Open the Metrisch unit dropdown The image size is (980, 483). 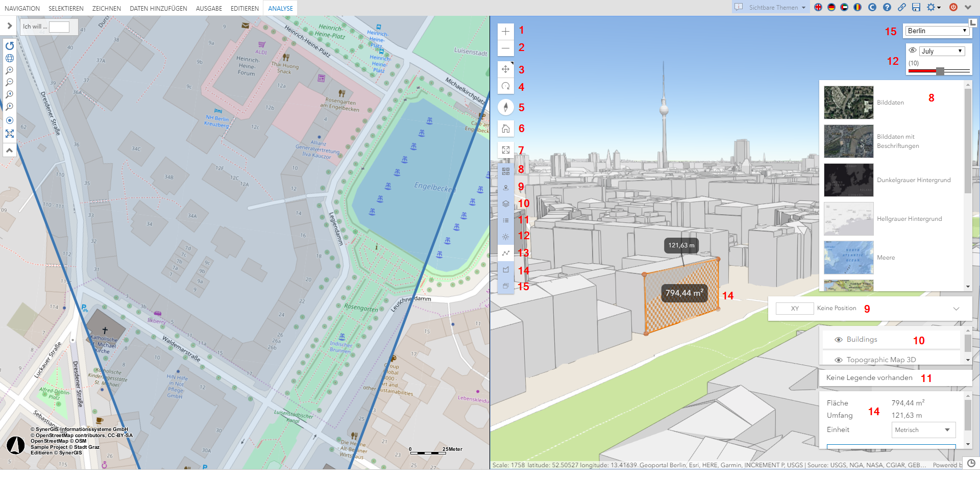[923, 430]
